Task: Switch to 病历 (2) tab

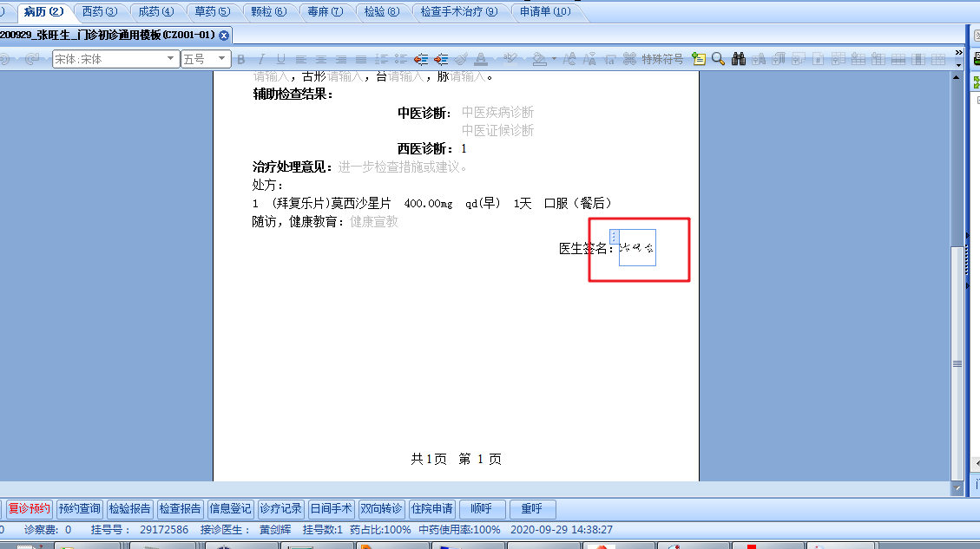Action: (43, 12)
